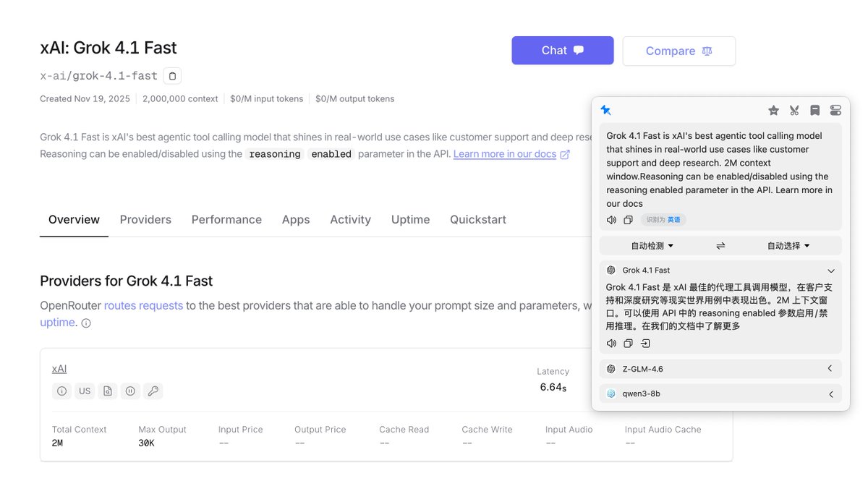Click the 2M value under Total Context
The image size is (868, 489).
pos(57,443)
